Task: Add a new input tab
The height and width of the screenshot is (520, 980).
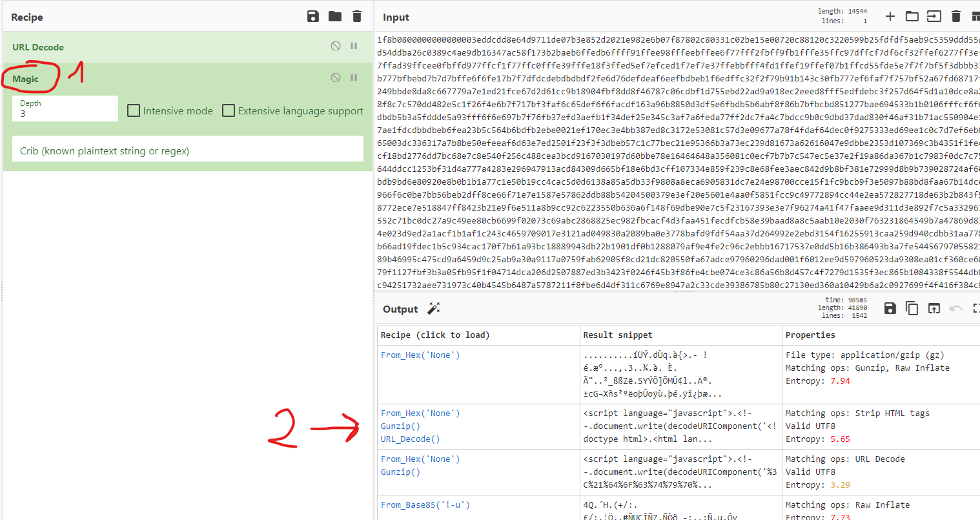Action: 890,16
